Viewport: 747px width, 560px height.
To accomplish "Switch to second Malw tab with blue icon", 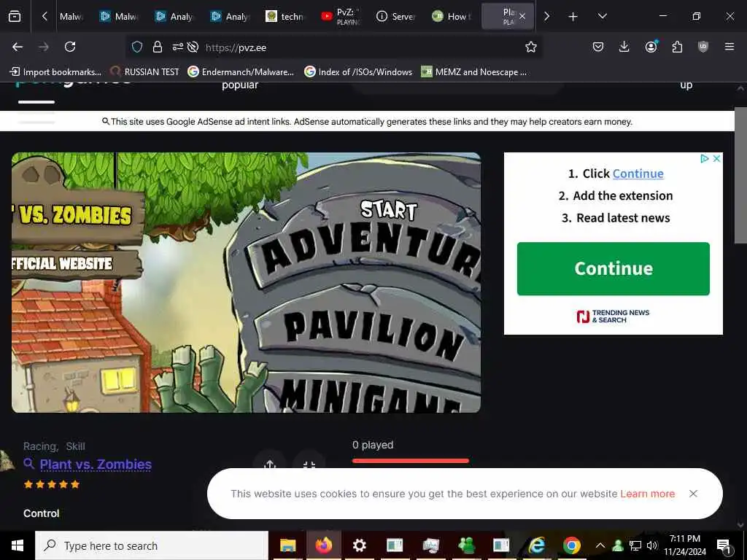I will [119, 17].
